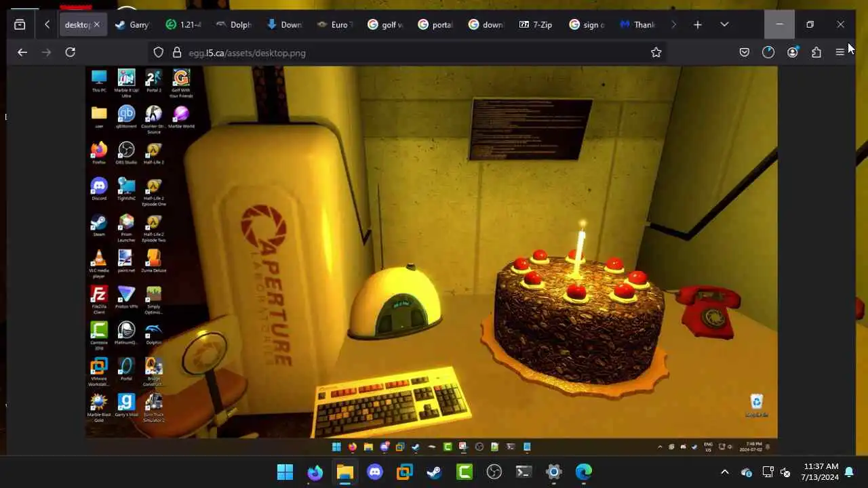Image resolution: width=868 pixels, height=488 pixels.
Task: Open OBS Studio from the taskbar
Action: pos(494,472)
